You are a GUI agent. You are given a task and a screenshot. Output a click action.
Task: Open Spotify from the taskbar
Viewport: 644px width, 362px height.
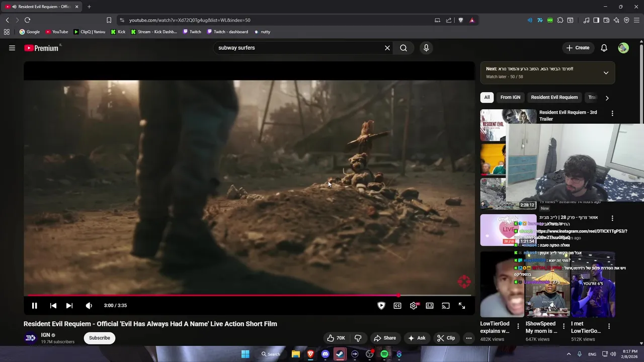(x=384, y=354)
